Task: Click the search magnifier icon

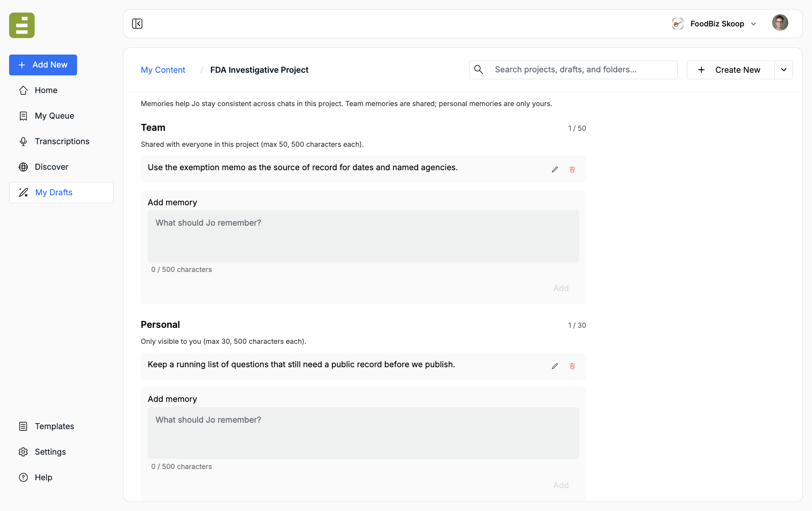Action: point(479,69)
